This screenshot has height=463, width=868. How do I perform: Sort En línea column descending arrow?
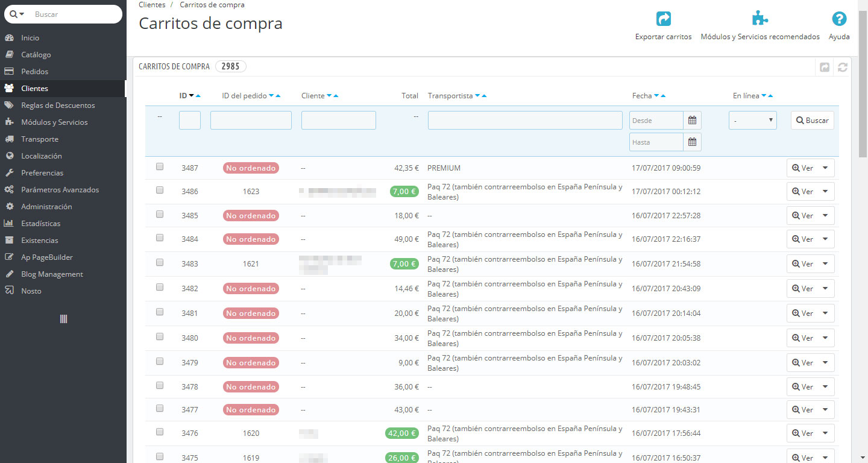point(764,96)
